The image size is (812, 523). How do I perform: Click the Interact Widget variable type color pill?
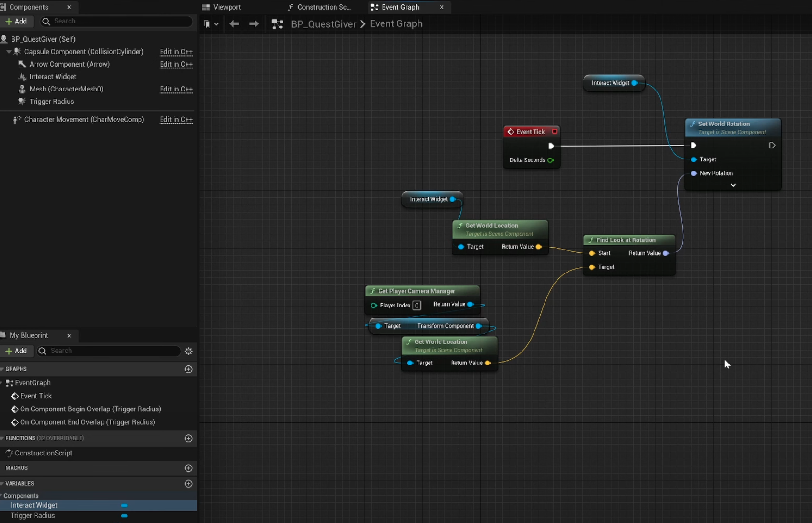tap(124, 505)
